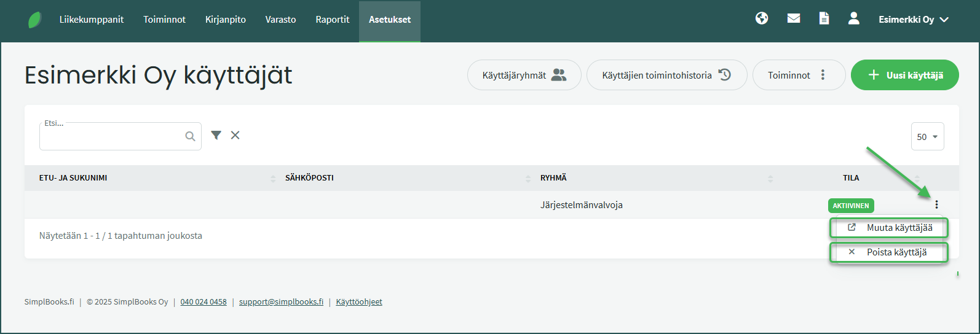The width and height of the screenshot is (980, 334).
Task: Focus the Etsi search input field
Action: click(x=112, y=137)
